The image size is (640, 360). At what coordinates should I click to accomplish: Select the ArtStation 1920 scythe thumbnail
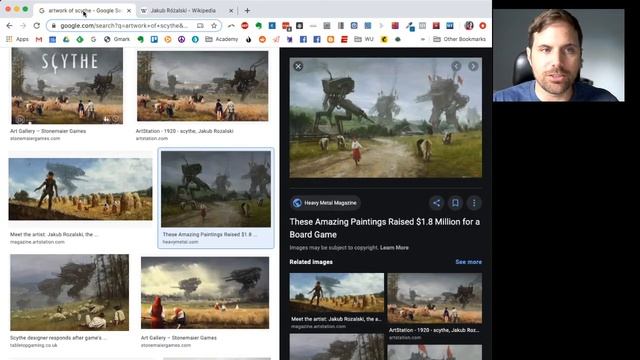point(202,86)
